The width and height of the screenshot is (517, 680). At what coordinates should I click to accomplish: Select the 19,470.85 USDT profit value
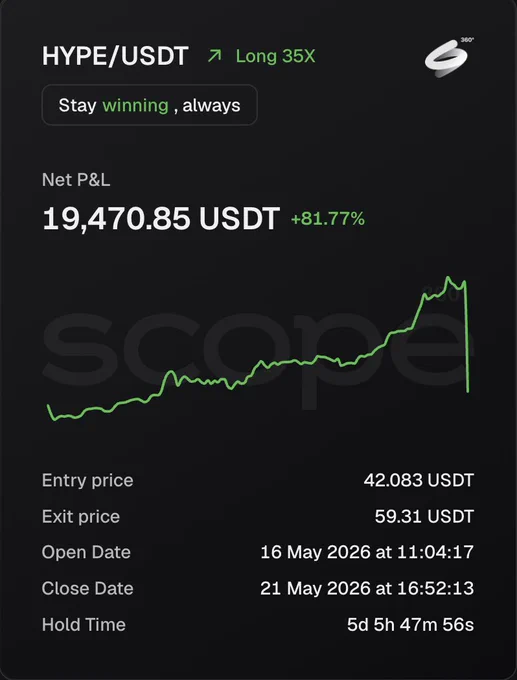(161, 219)
